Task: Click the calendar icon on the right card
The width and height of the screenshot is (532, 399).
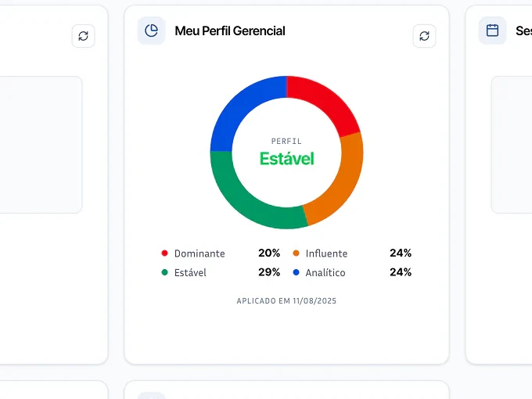Action: click(492, 31)
